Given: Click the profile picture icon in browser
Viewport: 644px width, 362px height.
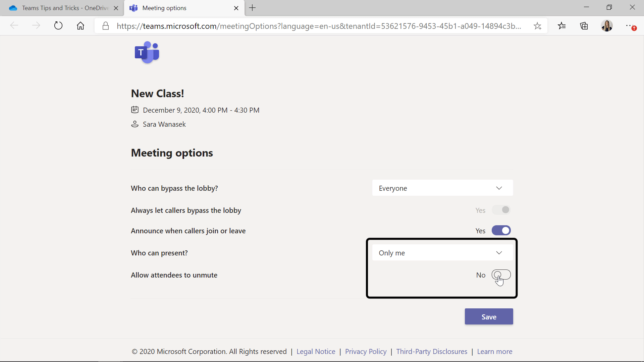Looking at the screenshot, I should [x=607, y=25].
